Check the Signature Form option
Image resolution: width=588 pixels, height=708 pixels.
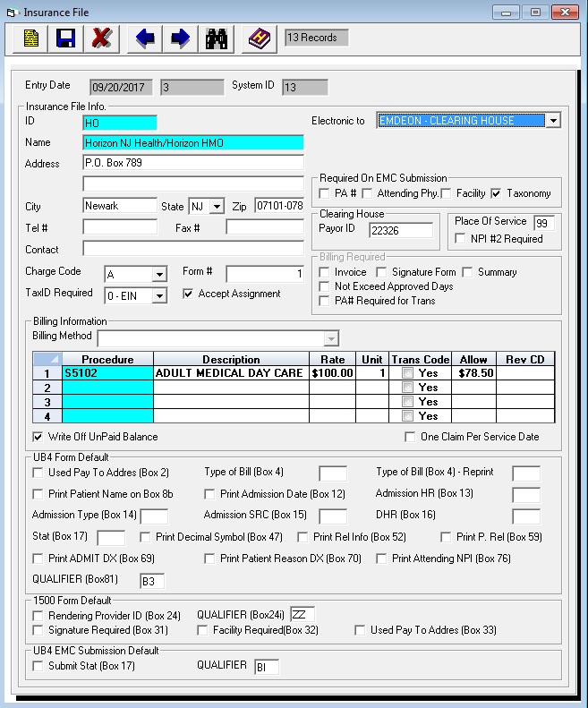click(381, 272)
